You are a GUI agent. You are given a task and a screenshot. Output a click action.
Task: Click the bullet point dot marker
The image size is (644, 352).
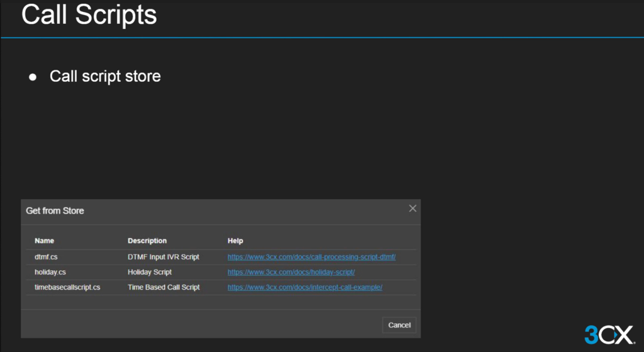pyautogui.click(x=33, y=77)
